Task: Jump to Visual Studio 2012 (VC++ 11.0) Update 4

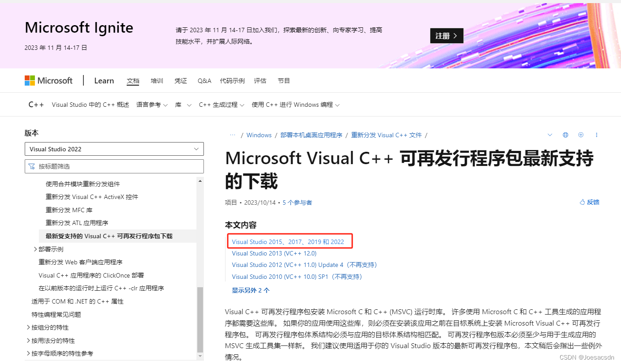Action: click(305, 265)
